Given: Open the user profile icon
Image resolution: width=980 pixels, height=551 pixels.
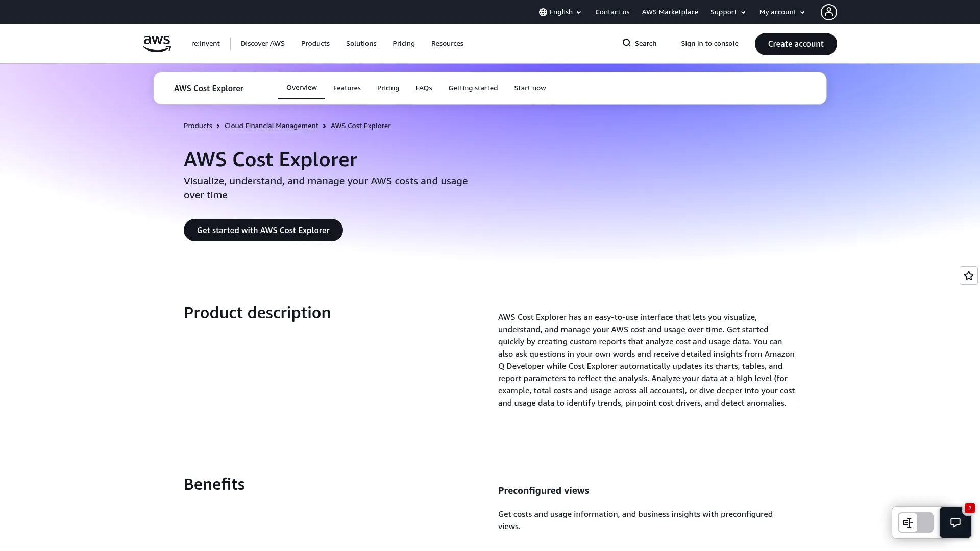Looking at the screenshot, I should tap(828, 12).
